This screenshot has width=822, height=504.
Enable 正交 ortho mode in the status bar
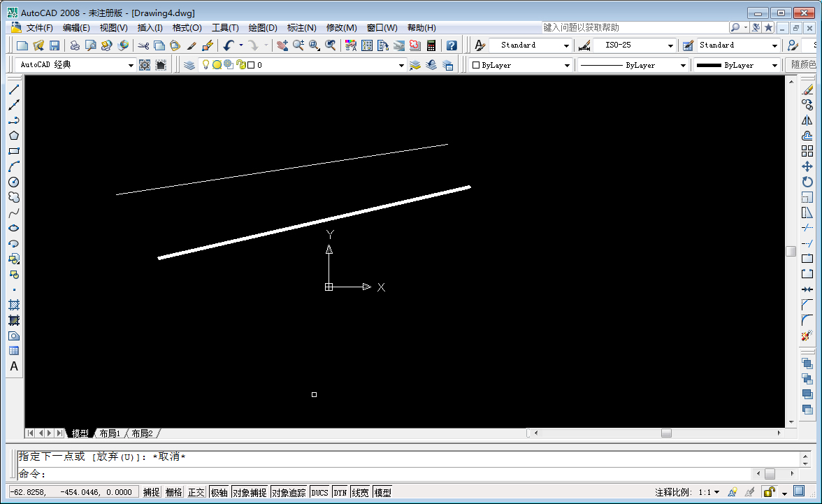pos(196,491)
